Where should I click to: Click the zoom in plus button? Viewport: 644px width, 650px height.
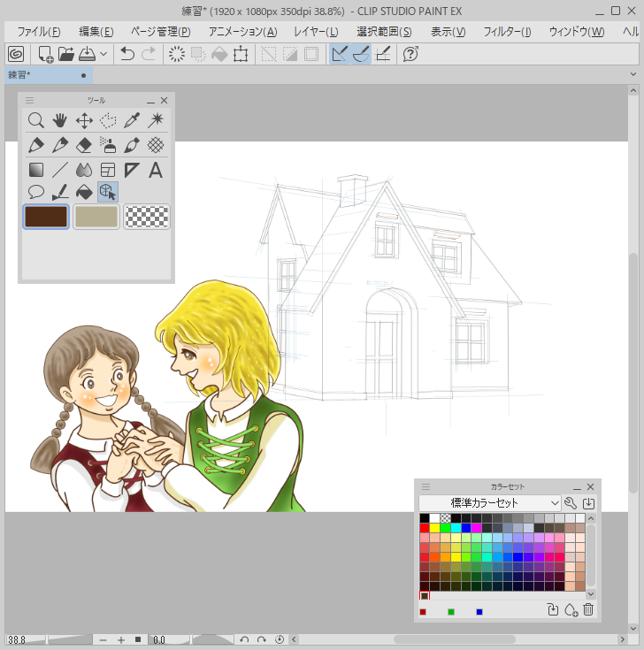[121, 640]
